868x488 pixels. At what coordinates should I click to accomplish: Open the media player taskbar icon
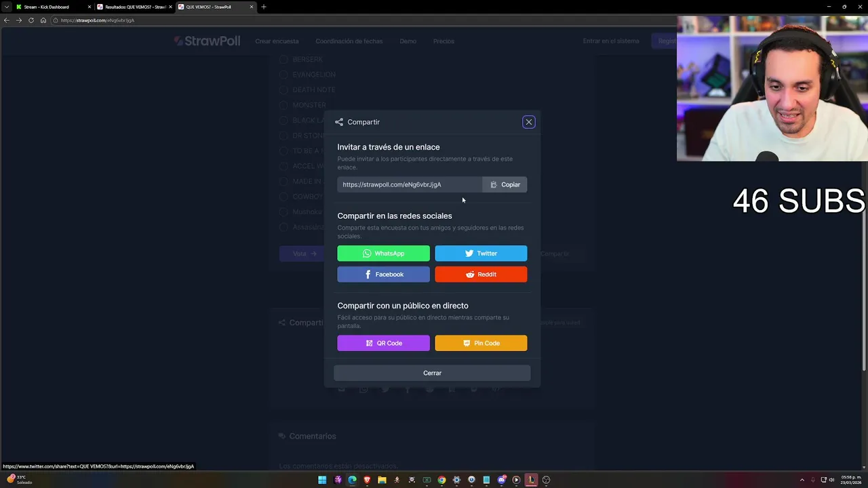pyautogui.click(x=516, y=480)
